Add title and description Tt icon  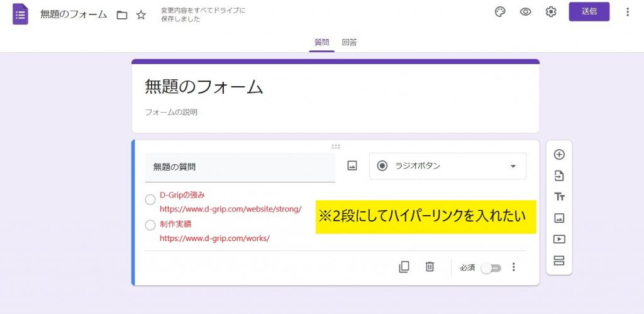tap(559, 197)
